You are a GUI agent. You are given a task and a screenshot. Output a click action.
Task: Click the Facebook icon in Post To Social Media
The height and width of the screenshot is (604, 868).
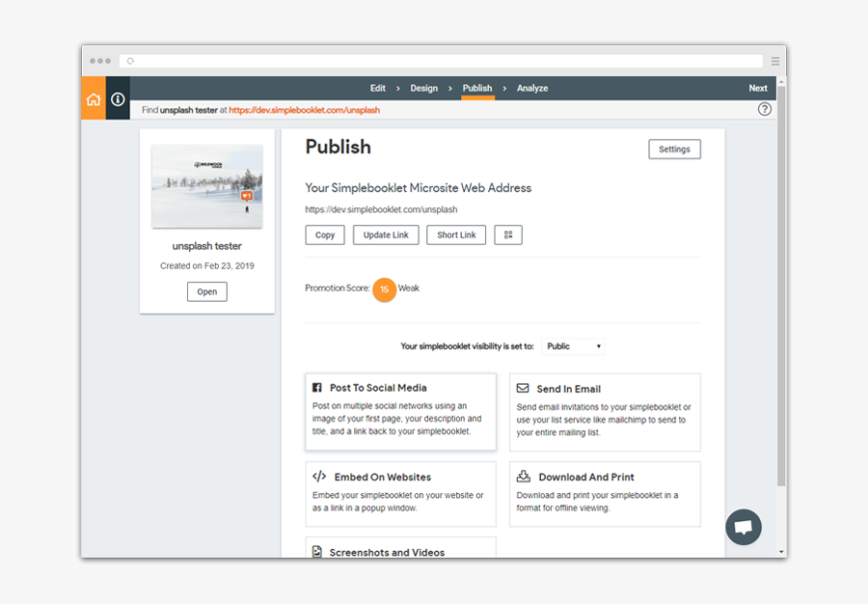[x=317, y=388]
